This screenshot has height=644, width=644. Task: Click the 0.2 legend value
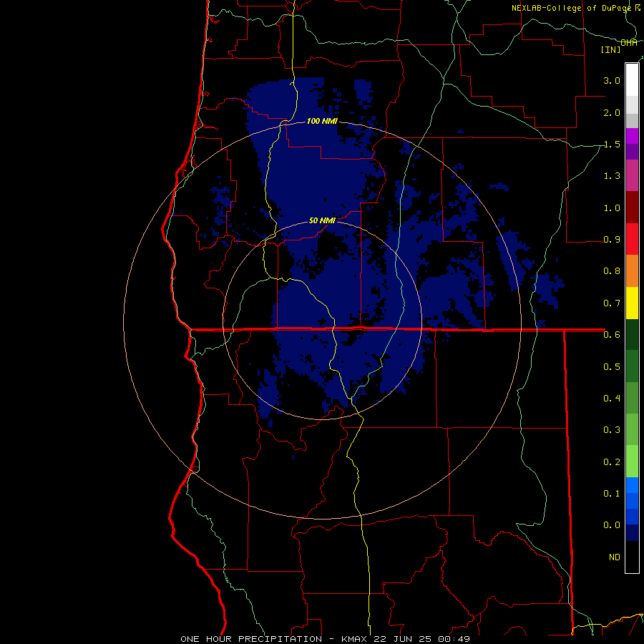(x=612, y=462)
